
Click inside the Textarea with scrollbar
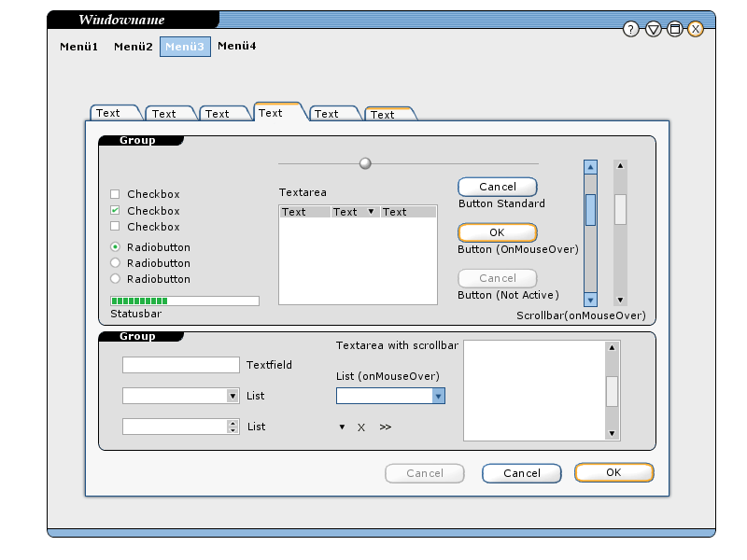tap(534, 390)
